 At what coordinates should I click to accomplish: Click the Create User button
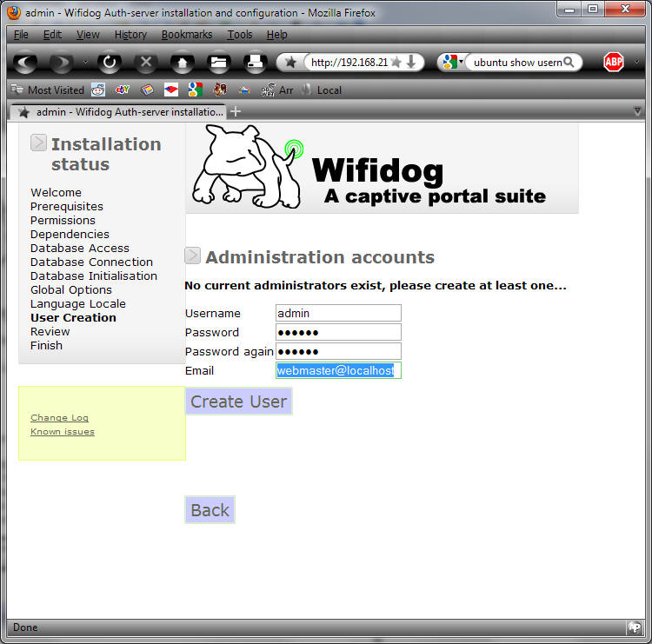pos(239,402)
